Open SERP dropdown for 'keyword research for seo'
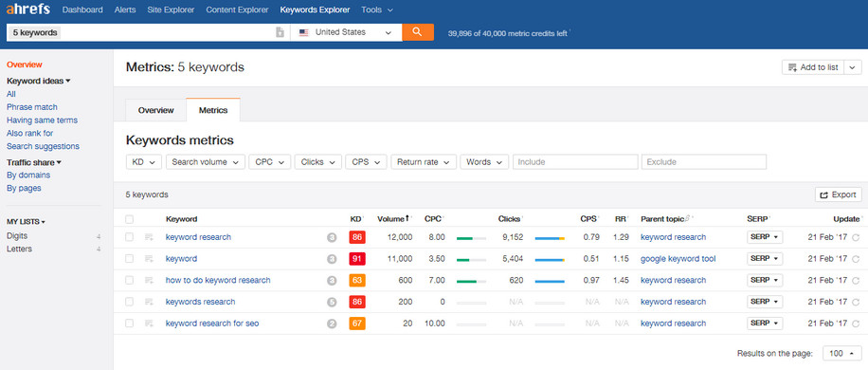Viewport: 868px width, 370px height. [x=765, y=324]
